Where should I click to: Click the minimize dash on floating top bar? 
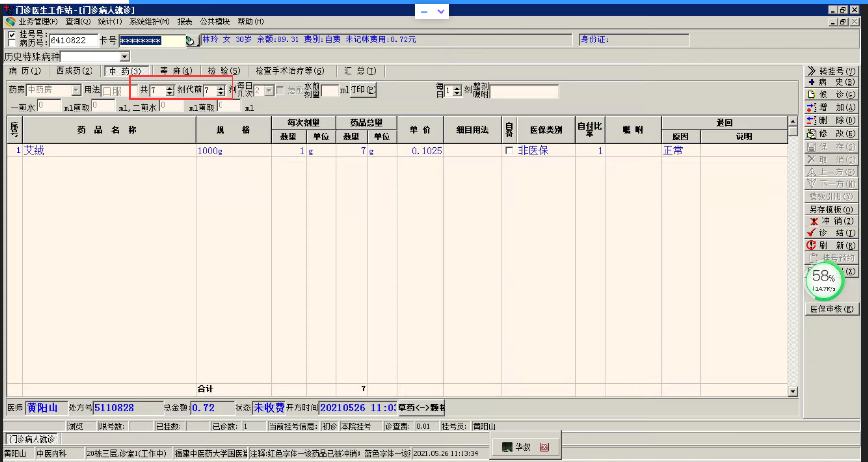(424, 12)
